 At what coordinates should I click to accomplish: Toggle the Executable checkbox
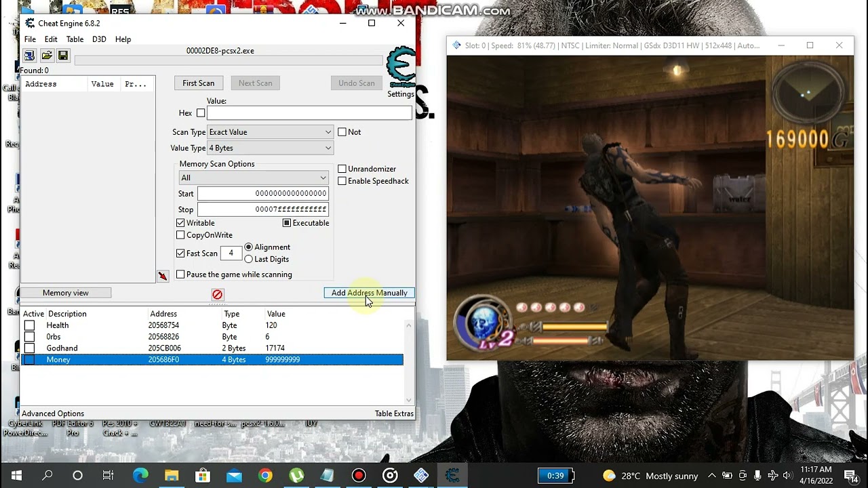point(287,223)
